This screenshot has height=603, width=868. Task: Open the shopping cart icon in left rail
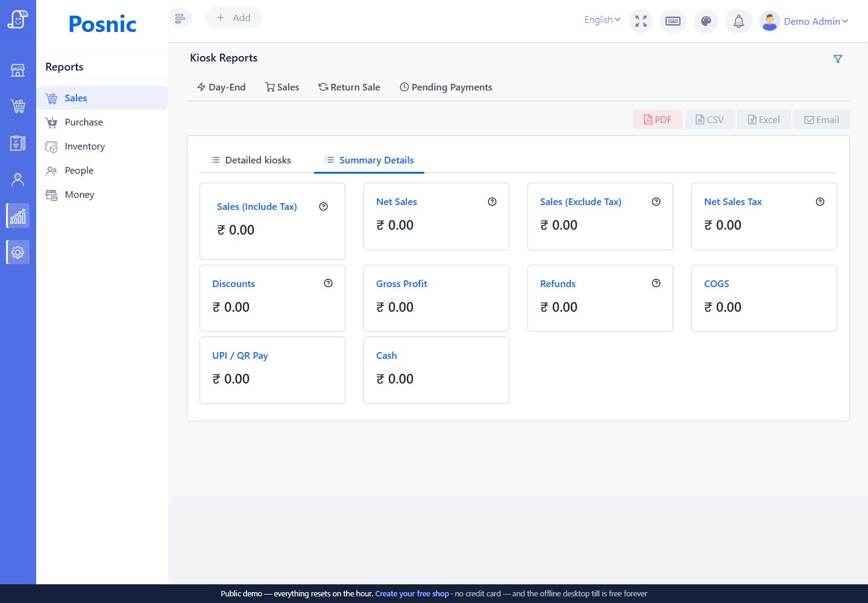click(18, 107)
